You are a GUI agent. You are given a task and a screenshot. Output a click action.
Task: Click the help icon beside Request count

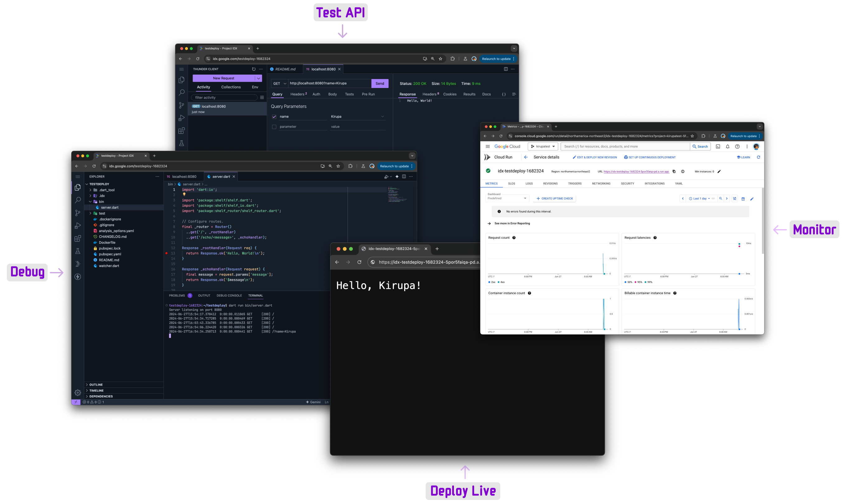tap(514, 238)
